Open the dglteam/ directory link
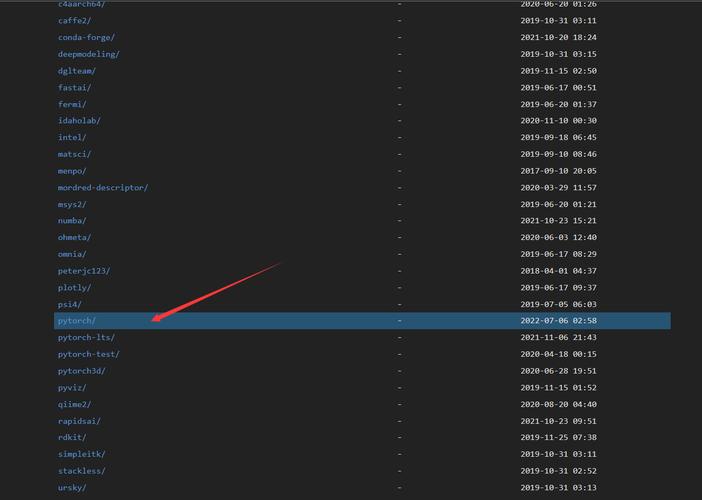 click(77, 71)
